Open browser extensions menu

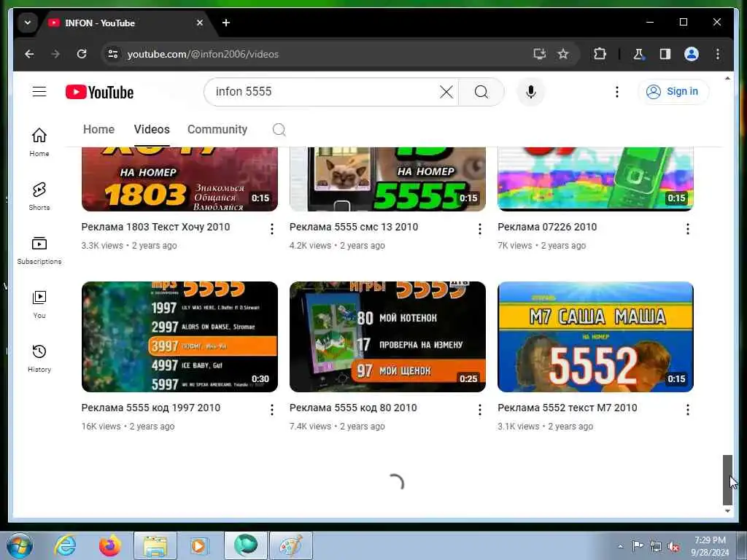[600, 54]
